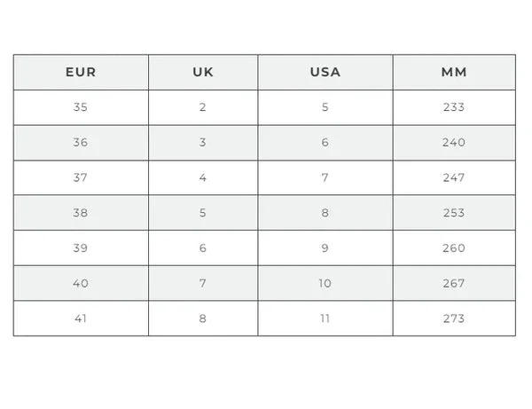Select the 233 millimeter cell

453,107
